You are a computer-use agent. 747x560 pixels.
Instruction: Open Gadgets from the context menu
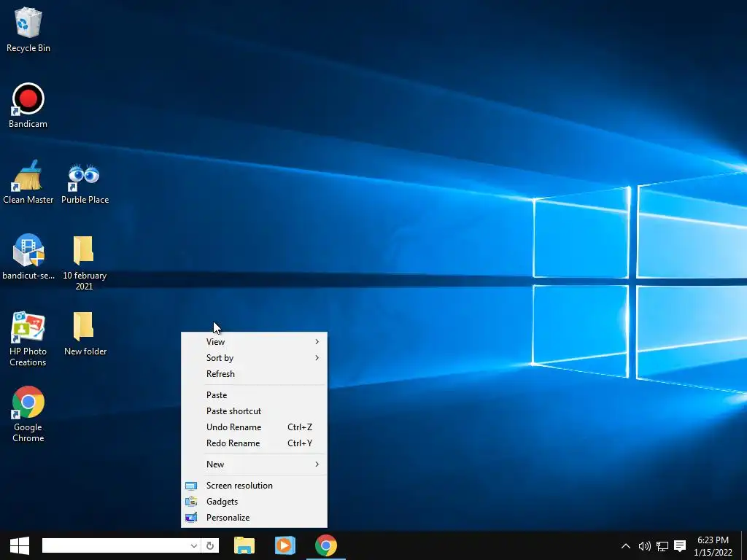(x=255, y=502)
